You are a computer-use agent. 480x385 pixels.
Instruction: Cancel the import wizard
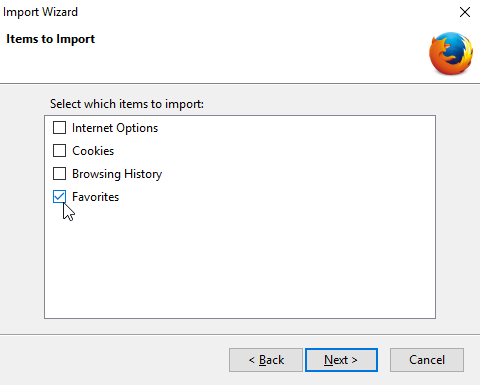click(x=427, y=360)
